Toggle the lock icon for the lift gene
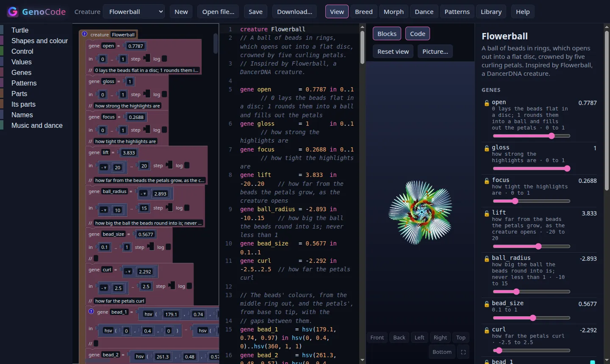The height and width of the screenshot is (364, 610). point(487,213)
